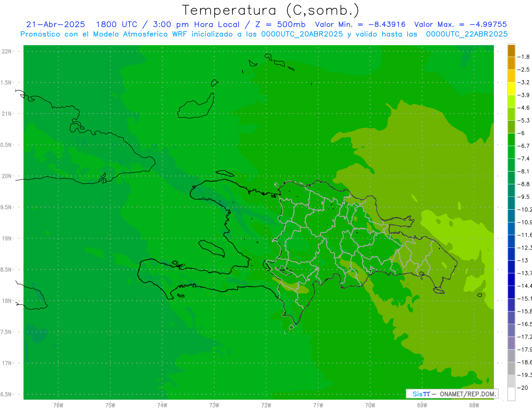Click the '-9.5' color scale label
The image size is (532, 411).
(x=524, y=197)
